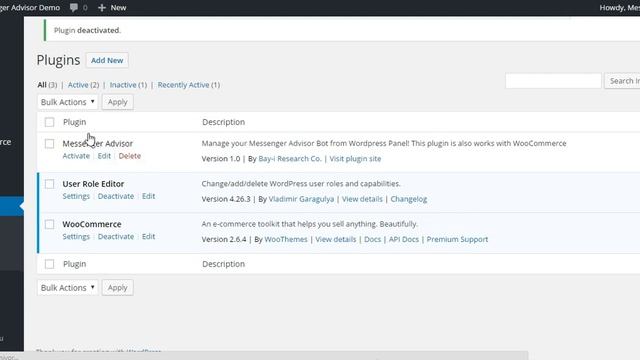Click the Description column header in table footer
The image size is (640, 360).
tap(224, 264)
